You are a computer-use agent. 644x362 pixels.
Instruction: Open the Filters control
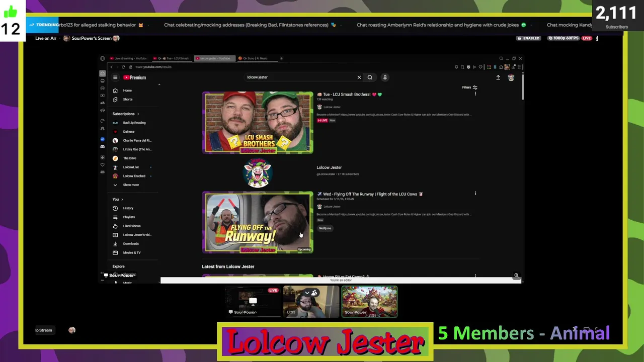point(469,87)
